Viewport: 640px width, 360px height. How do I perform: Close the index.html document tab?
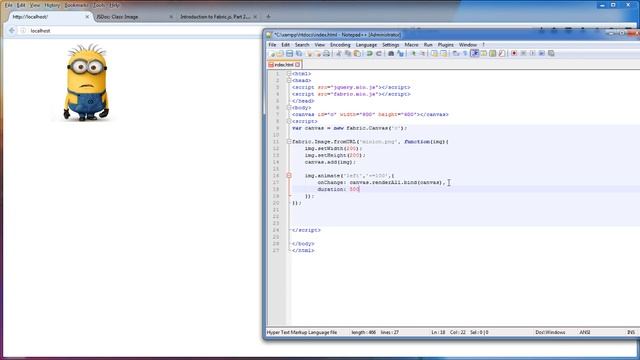click(x=298, y=64)
